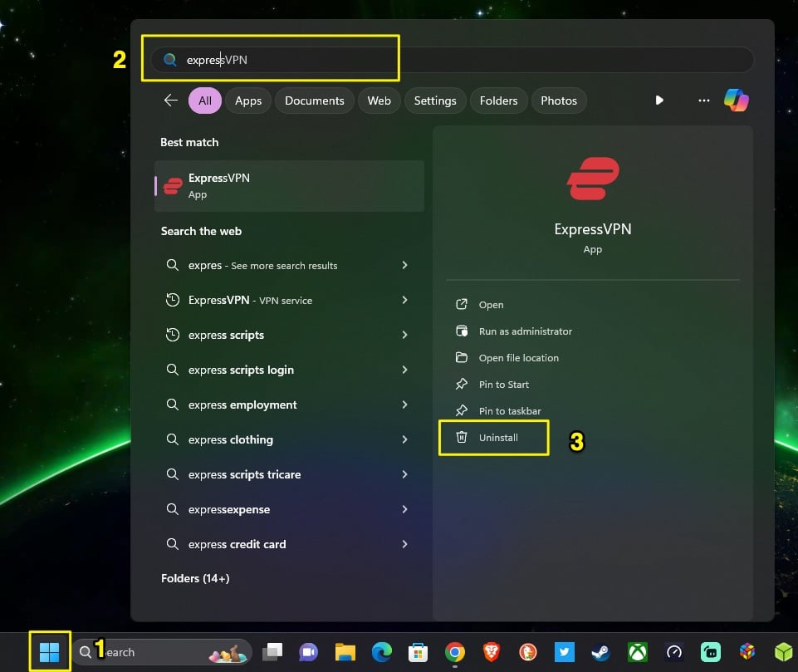
Task: Launch the Twitter app from the taskbar
Action: click(565, 652)
